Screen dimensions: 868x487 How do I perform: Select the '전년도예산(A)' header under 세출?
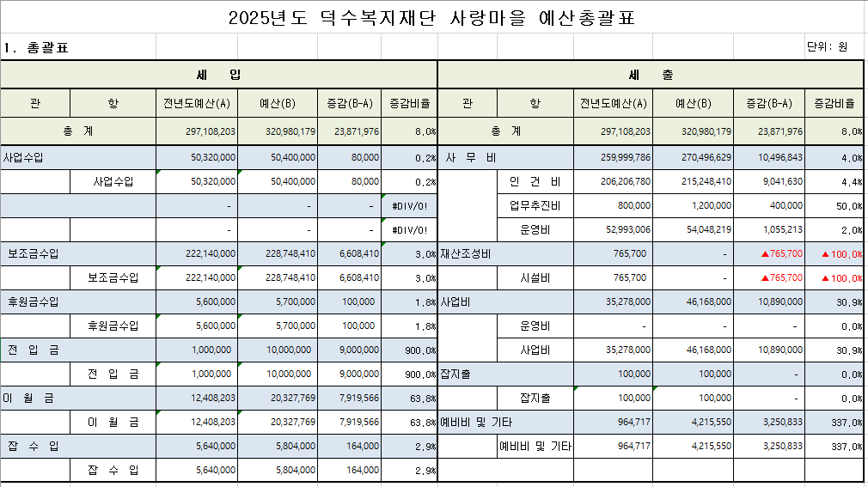tap(614, 104)
